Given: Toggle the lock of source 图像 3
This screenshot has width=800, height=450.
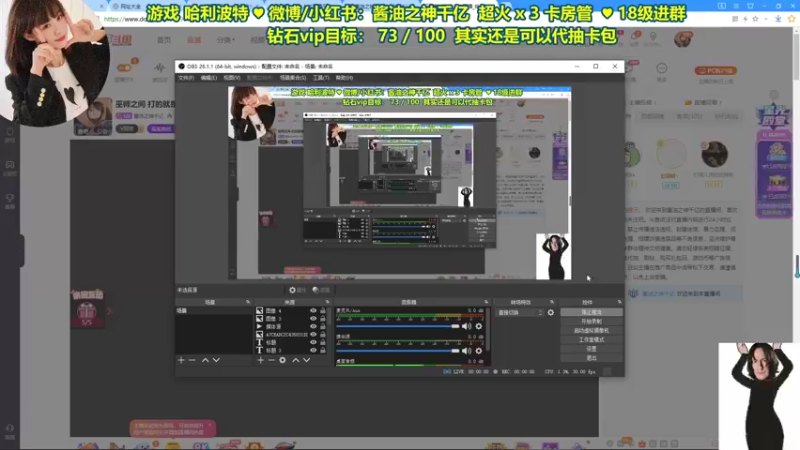Looking at the screenshot, I should 322,318.
